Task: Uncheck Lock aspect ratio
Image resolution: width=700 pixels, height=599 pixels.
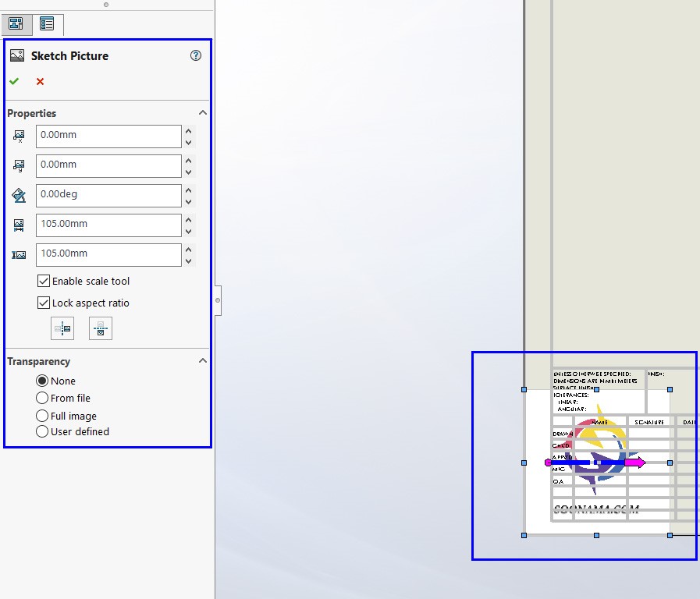Action: (x=43, y=303)
